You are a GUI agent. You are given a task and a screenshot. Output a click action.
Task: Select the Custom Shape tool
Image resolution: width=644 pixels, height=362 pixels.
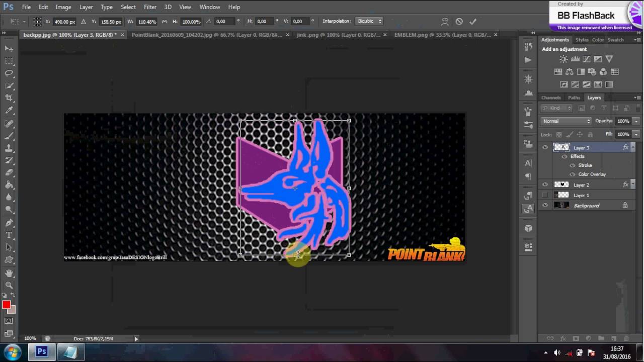click(x=9, y=260)
